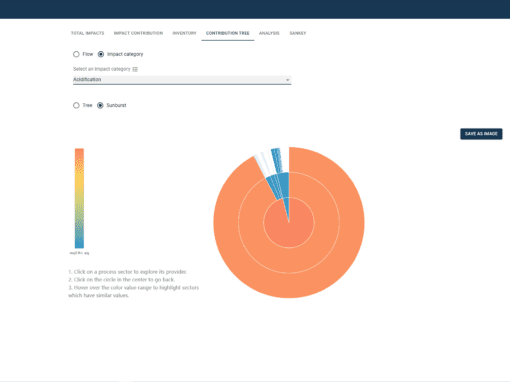Click the blue sector in the middle ring
The height and width of the screenshot is (382, 510).
(280, 186)
